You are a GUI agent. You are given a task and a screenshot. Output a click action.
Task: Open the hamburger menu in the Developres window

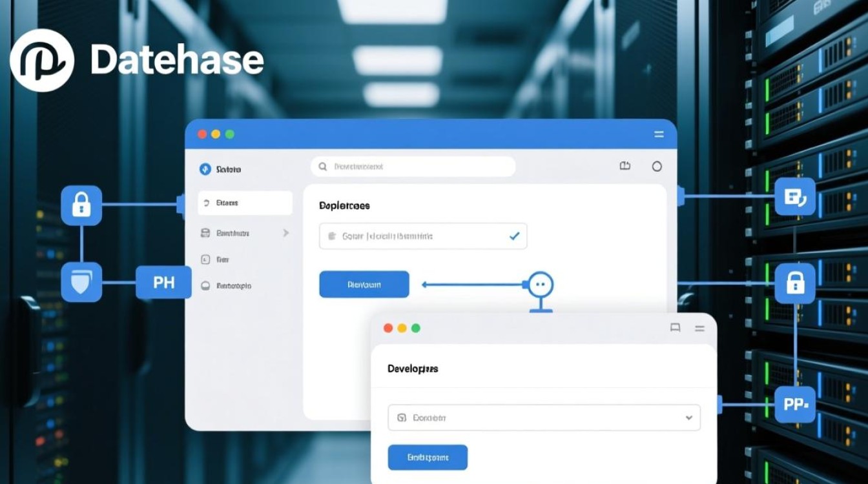click(x=699, y=328)
